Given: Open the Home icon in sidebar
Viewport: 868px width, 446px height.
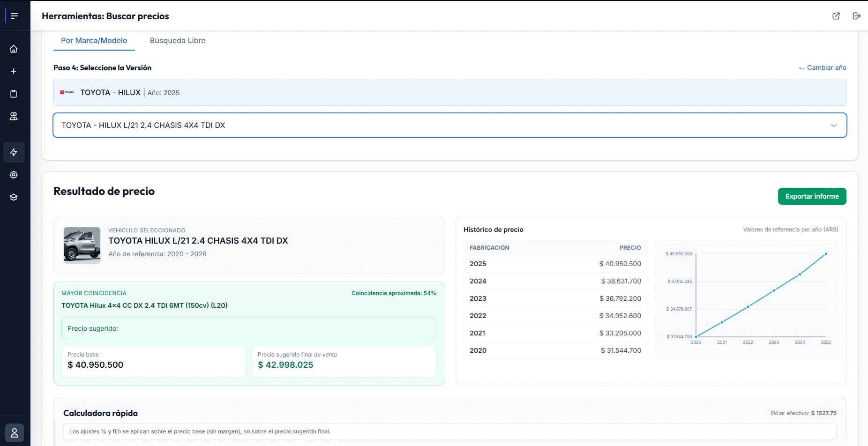Looking at the screenshot, I should click(x=14, y=49).
